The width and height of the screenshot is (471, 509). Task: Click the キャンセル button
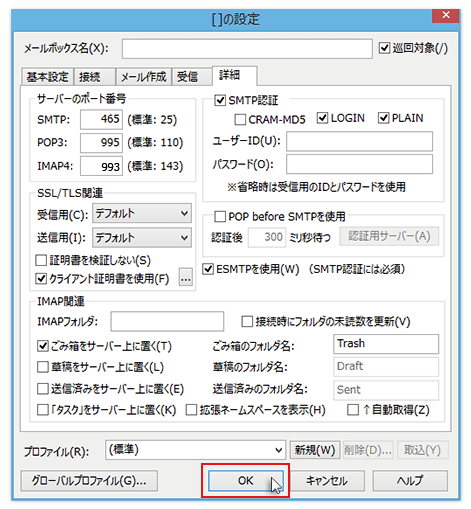(x=327, y=481)
